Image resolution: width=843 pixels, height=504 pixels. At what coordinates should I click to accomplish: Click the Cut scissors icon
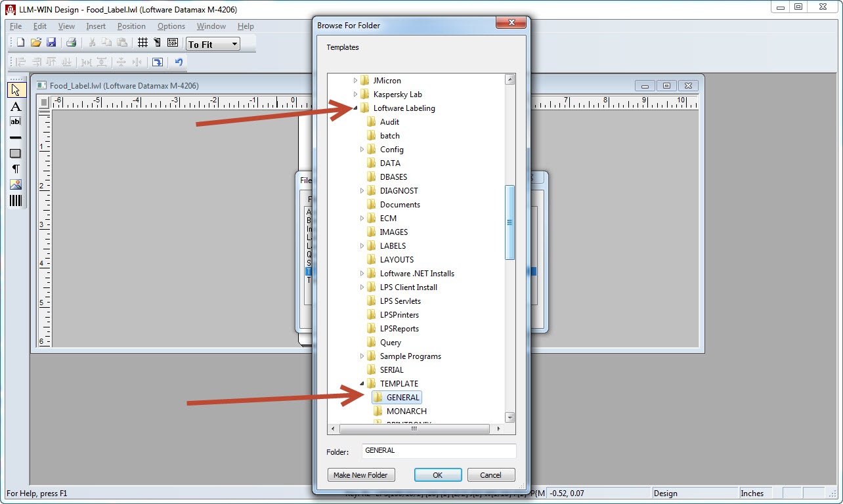[92, 43]
